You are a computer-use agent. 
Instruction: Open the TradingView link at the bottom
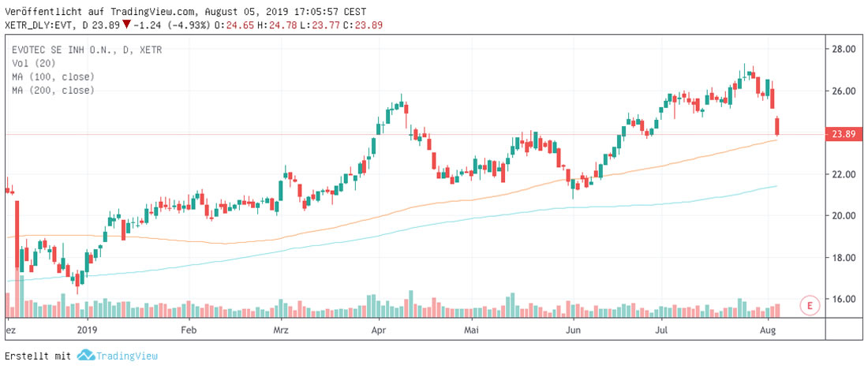tap(127, 356)
